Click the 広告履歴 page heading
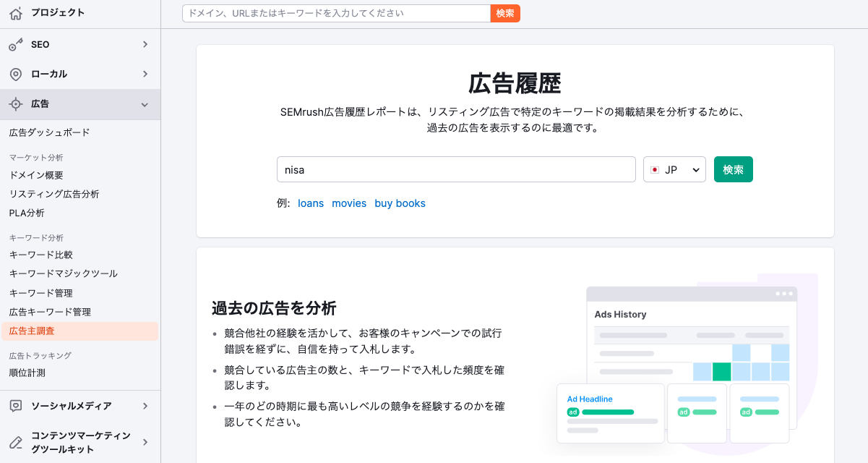Image resolution: width=868 pixels, height=463 pixels. [515, 84]
